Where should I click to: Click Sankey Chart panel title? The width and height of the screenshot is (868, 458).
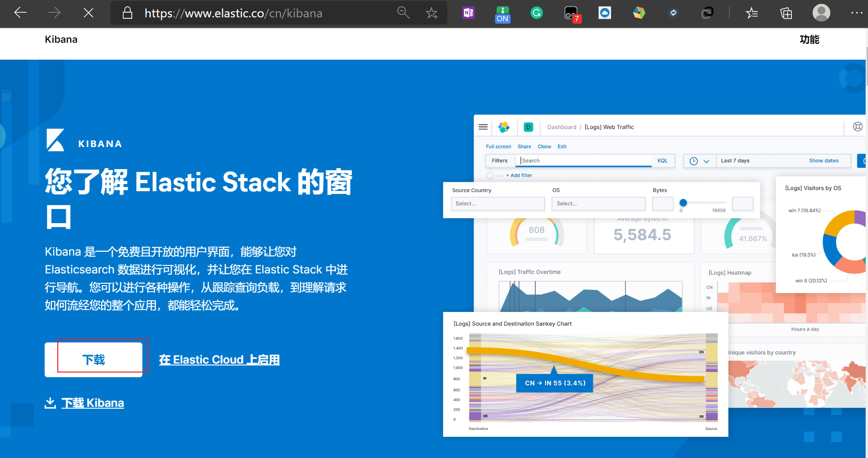[x=512, y=324]
